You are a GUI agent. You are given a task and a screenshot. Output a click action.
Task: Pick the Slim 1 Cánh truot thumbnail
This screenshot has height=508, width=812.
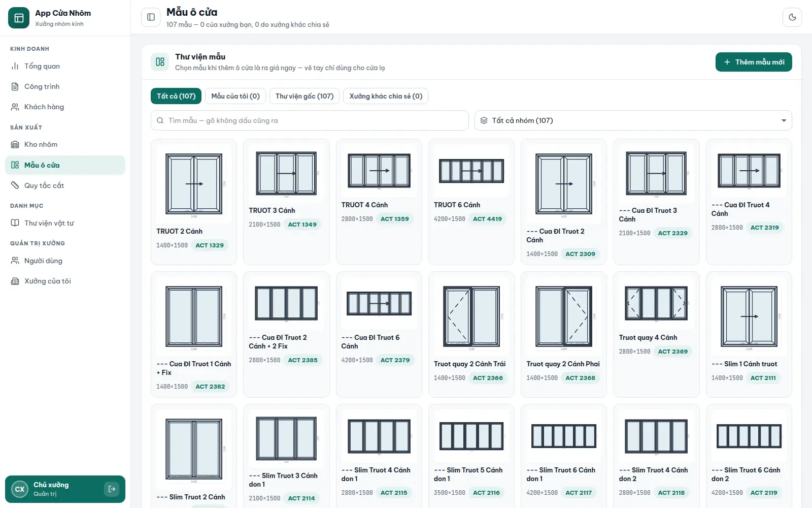[749, 316]
